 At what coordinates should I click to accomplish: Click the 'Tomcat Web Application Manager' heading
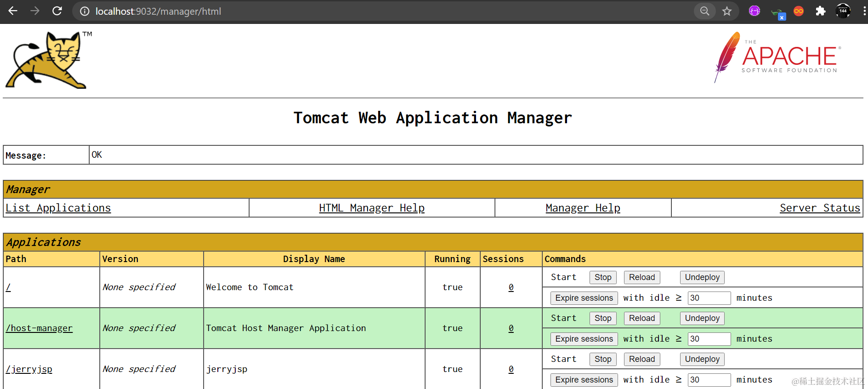433,118
